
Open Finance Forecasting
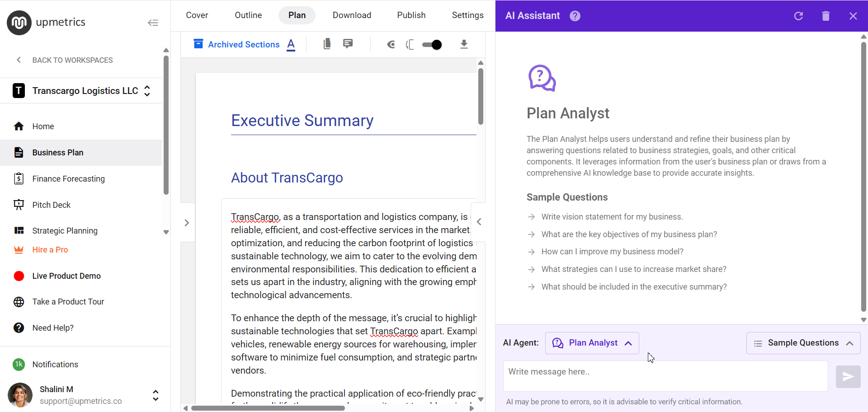coord(81,179)
